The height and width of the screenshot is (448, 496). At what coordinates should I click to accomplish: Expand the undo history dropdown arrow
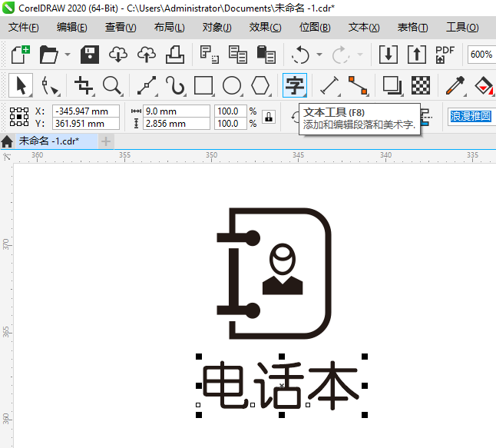click(319, 55)
